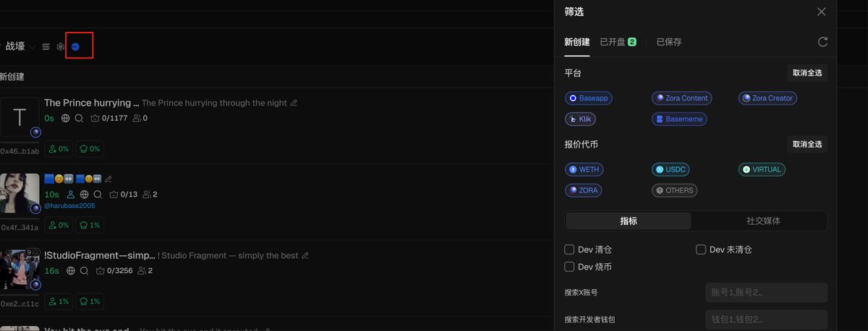Focus the 搜索X账号 input field
Image resolution: width=868 pixels, height=331 pixels.
(766, 293)
